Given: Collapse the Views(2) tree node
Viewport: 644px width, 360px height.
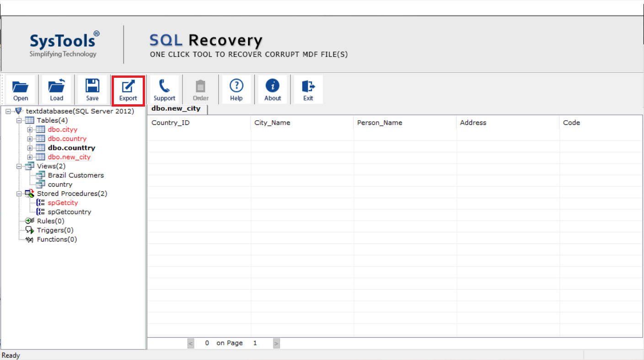Looking at the screenshot, I should tap(19, 166).
